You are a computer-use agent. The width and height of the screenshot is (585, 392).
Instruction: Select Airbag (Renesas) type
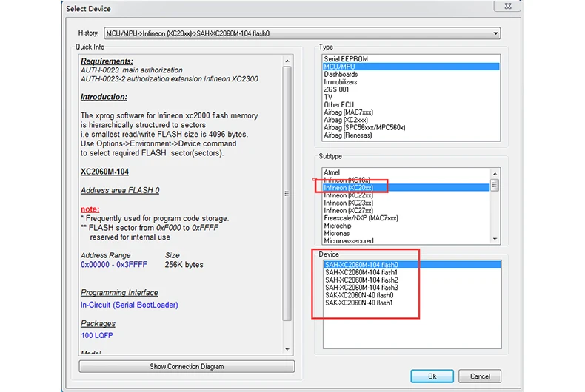410,135
